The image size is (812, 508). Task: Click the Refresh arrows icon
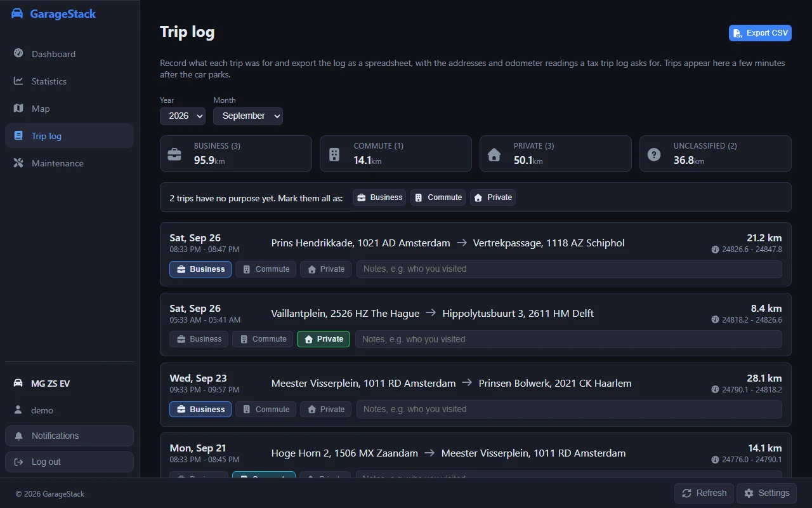(x=686, y=493)
